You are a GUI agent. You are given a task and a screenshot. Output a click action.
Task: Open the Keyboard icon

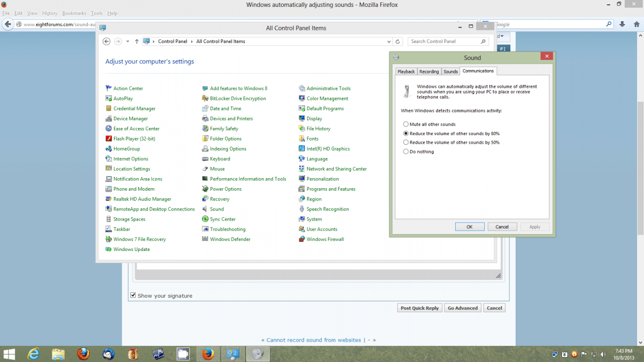point(205,159)
